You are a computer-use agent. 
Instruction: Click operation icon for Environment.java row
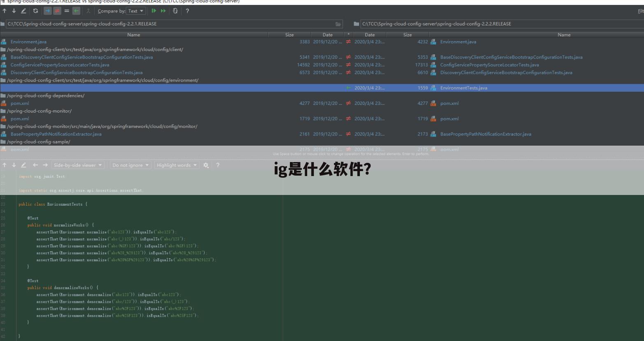click(349, 42)
